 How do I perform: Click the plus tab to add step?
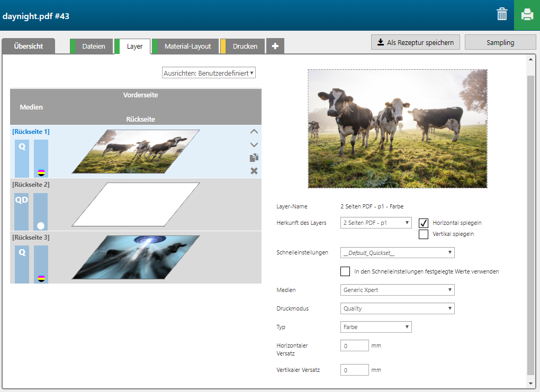click(x=275, y=46)
